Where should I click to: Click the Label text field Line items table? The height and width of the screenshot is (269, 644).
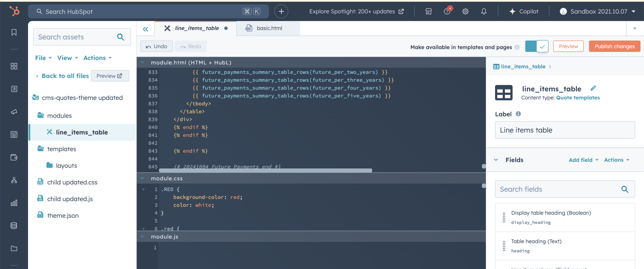[565, 130]
